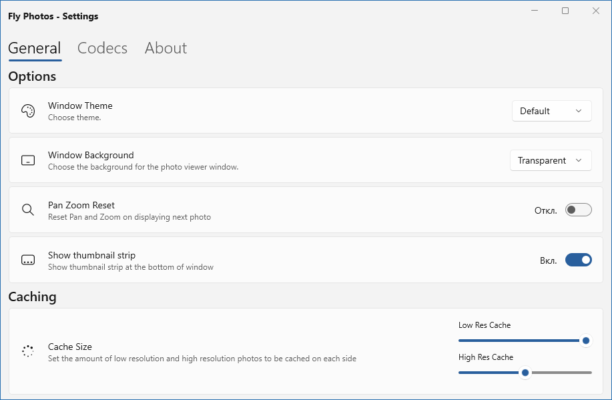Click the Window Background screen icon
Viewport: 612px width, 400px height.
28,160
